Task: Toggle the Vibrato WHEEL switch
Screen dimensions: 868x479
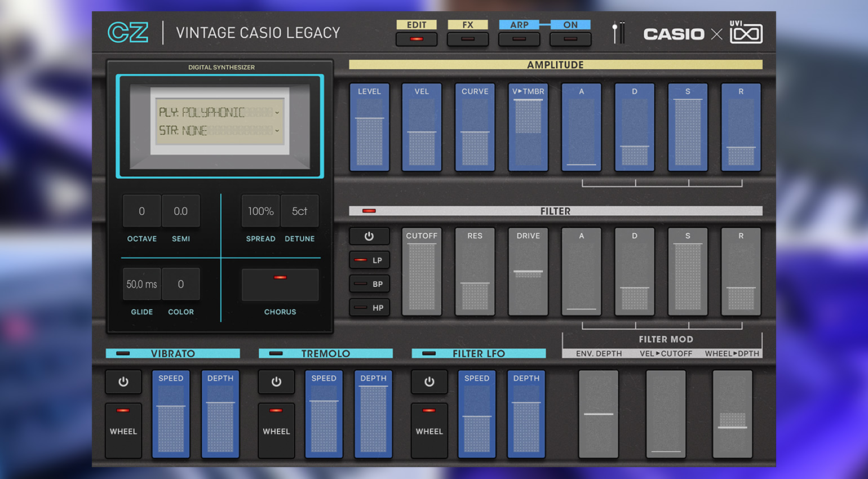Action: click(123, 430)
